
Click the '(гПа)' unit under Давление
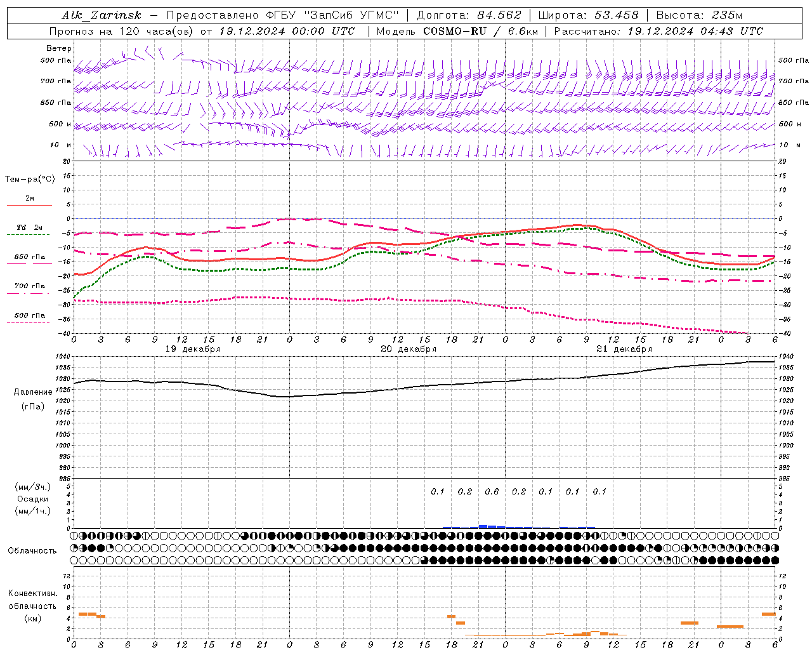33,406
